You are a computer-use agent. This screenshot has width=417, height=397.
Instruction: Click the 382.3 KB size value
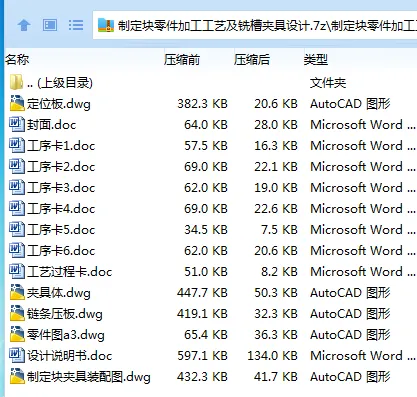click(x=202, y=104)
